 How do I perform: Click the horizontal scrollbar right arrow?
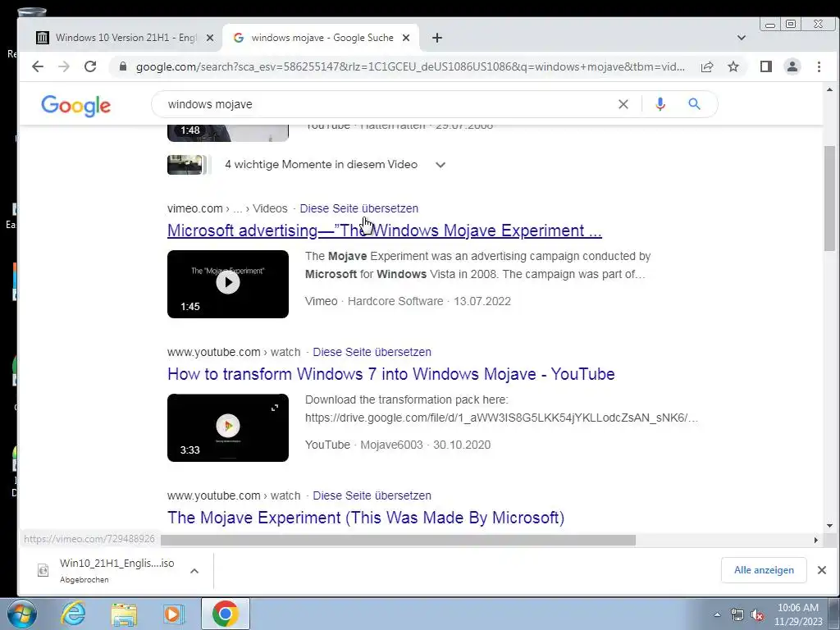pyautogui.click(x=816, y=540)
